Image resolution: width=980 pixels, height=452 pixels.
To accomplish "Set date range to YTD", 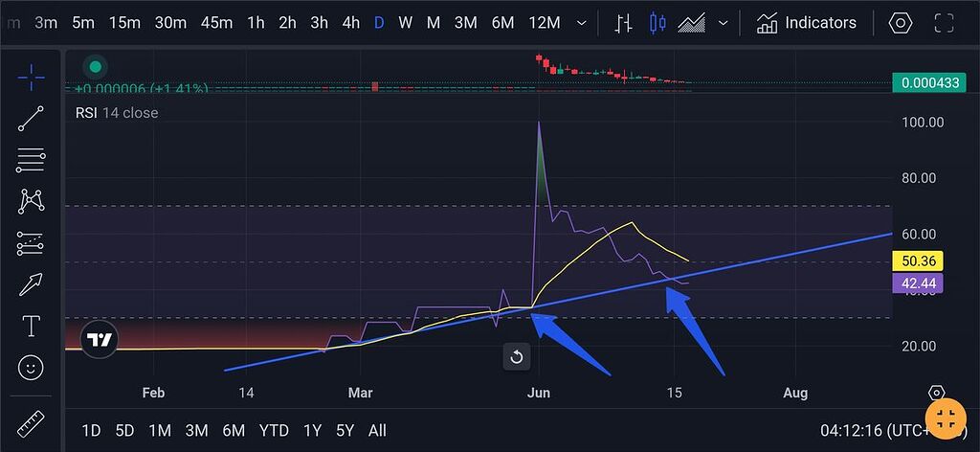I will click(276, 430).
